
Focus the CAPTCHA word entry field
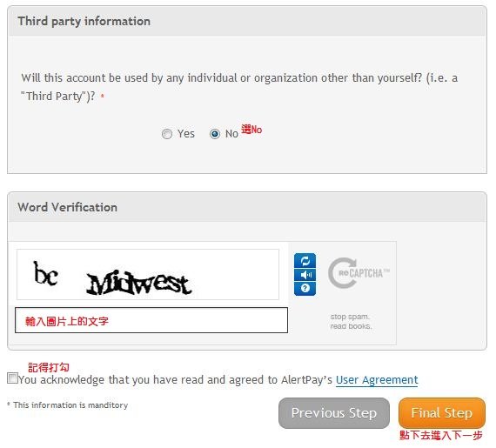151,320
